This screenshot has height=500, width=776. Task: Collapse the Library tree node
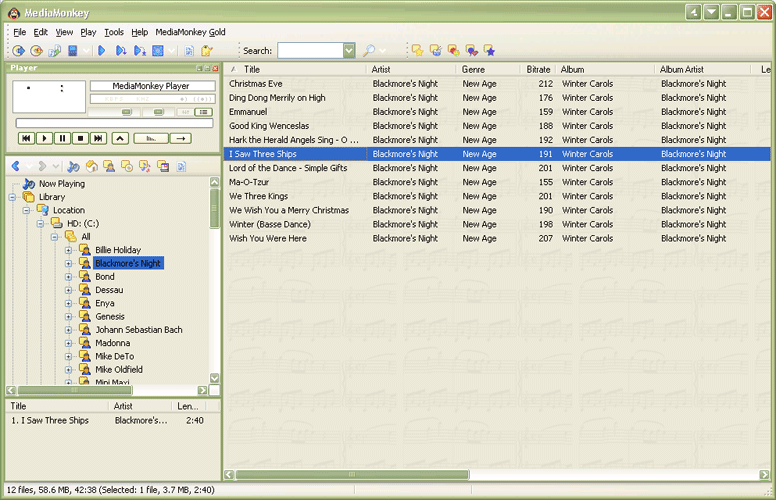(x=13, y=197)
